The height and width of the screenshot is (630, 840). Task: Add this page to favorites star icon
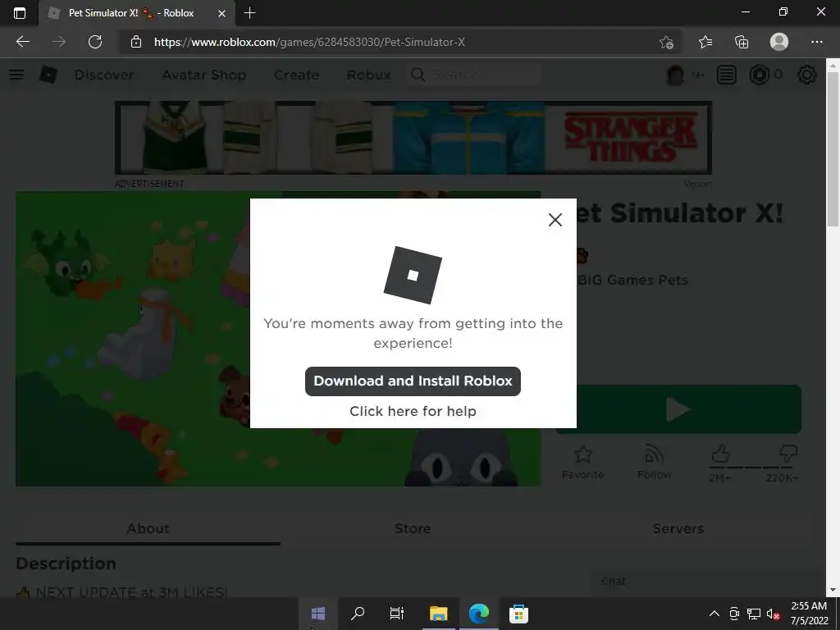[666, 42]
